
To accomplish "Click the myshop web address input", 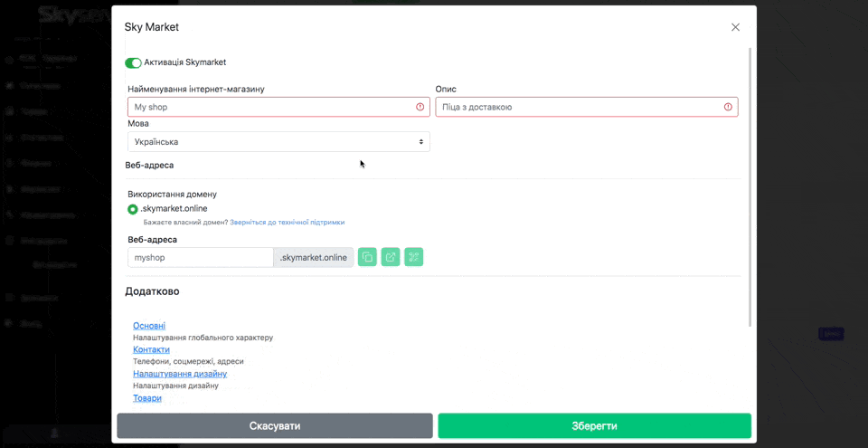I will [x=201, y=258].
